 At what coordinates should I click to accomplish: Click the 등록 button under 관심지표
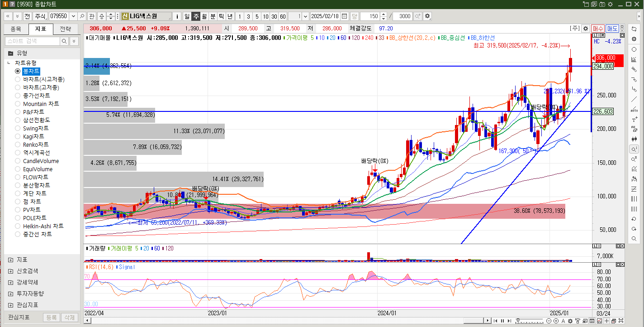click(x=52, y=317)
